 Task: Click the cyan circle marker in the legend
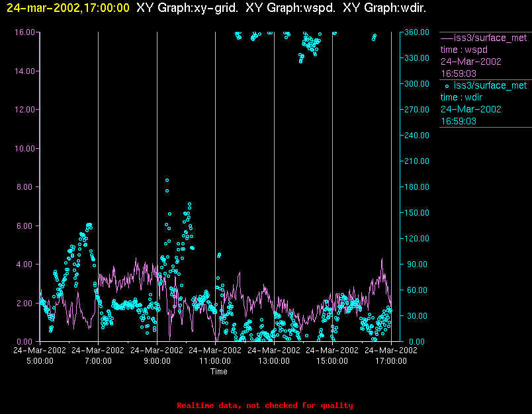click(x=447, y=86)
